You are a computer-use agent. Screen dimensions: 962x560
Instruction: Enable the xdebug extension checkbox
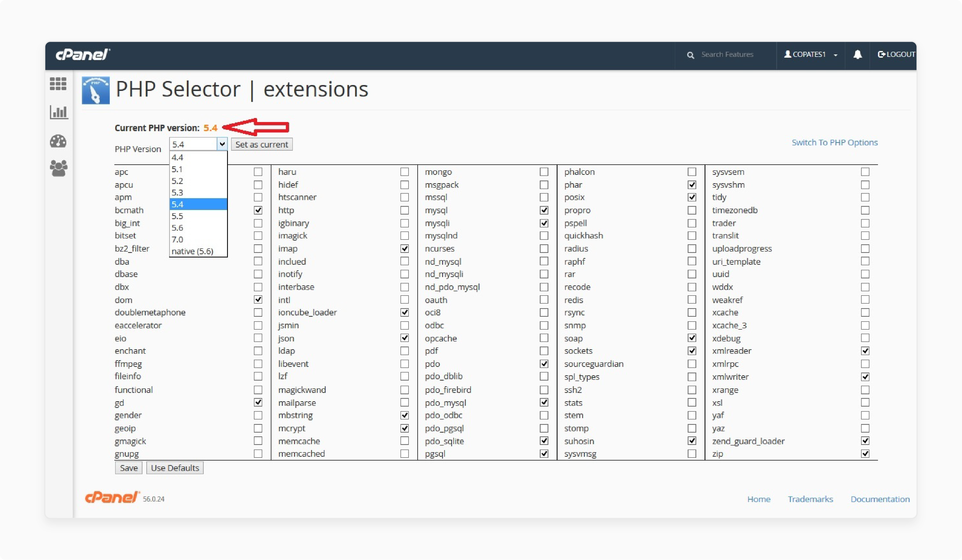[865, 338]
